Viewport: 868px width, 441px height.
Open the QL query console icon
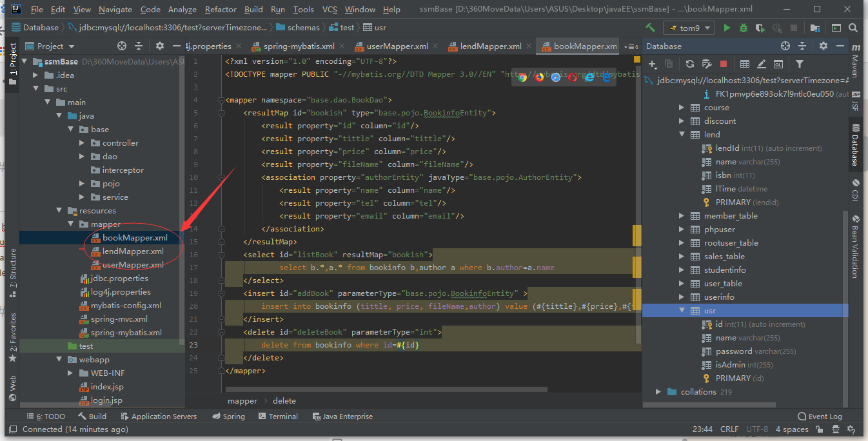coord(778,64)
